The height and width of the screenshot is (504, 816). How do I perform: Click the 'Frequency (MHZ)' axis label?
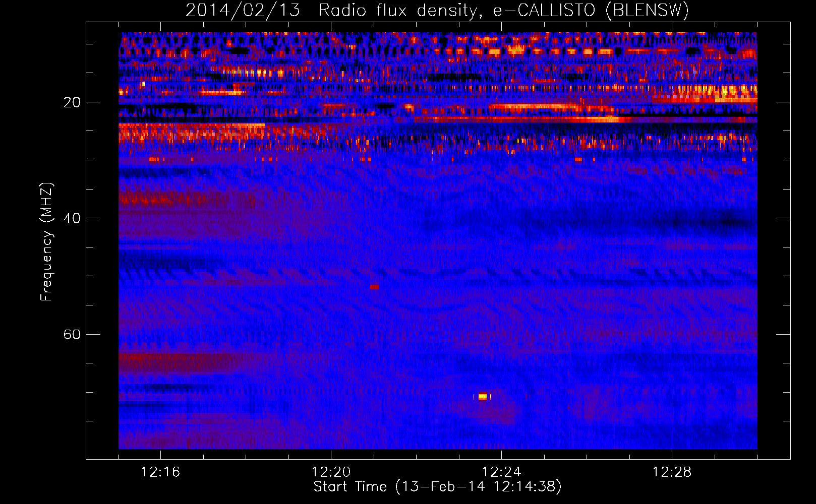tap(46, 242)
